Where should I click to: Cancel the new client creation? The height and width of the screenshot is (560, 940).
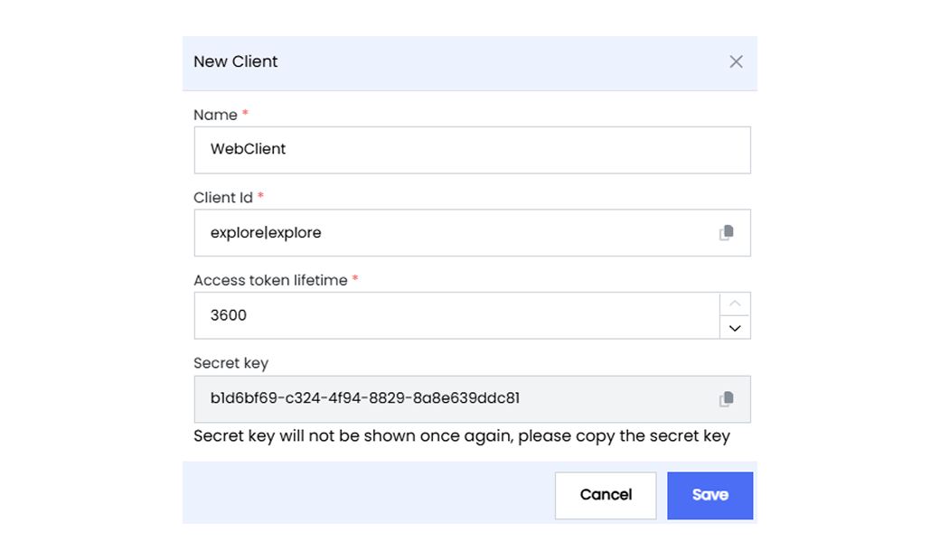(x=606, y=495)
